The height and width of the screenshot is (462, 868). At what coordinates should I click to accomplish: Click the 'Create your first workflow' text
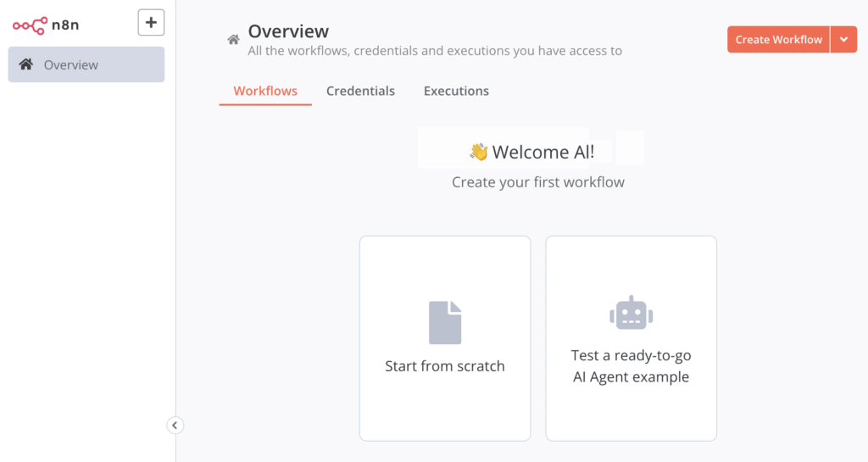point(538,182)
